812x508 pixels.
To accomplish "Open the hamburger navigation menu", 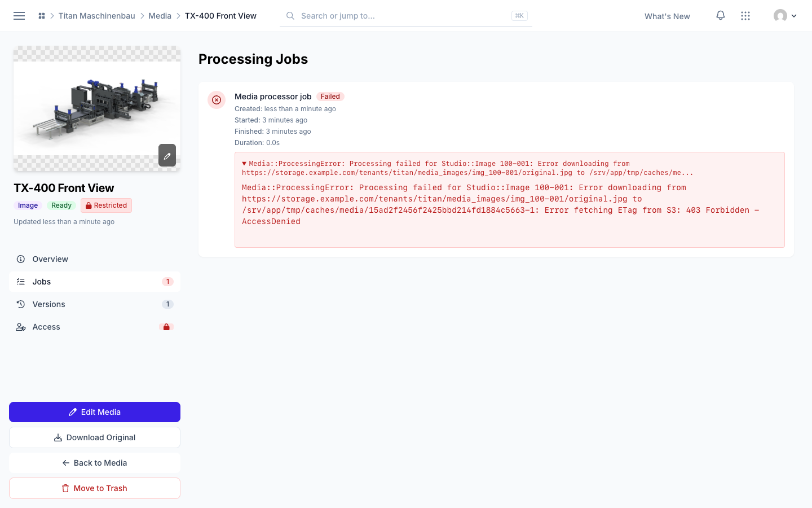I will 19,16.
